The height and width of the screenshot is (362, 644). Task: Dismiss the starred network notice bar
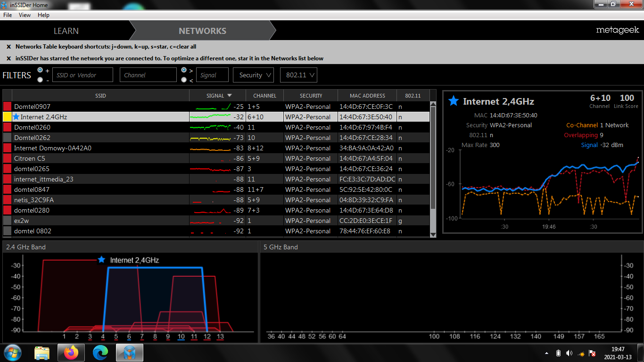coord(8,58)
